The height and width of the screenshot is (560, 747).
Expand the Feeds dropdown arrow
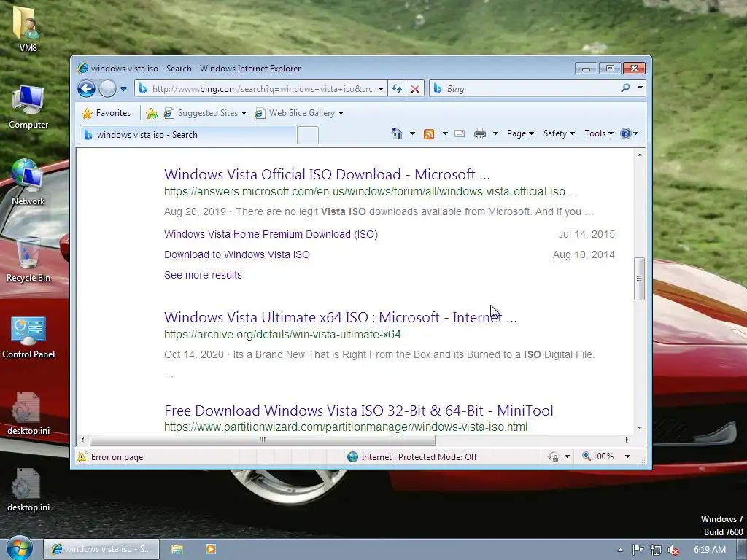(x=445, y=133)
